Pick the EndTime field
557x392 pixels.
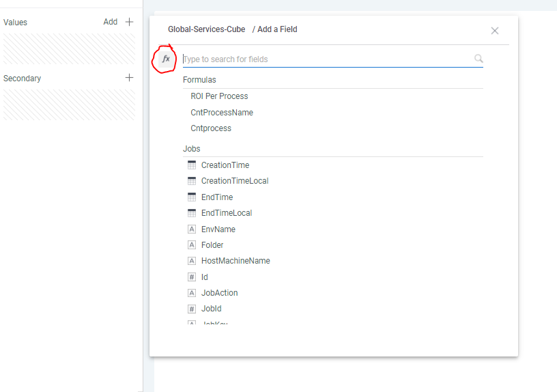(x=217, y=197)
